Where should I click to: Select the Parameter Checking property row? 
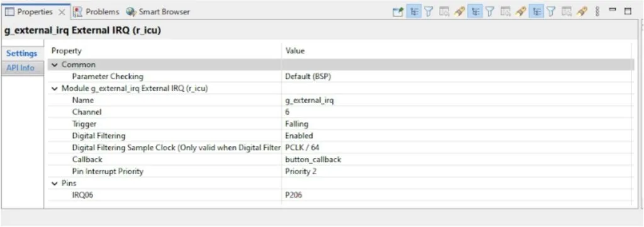tap(340, 76)
